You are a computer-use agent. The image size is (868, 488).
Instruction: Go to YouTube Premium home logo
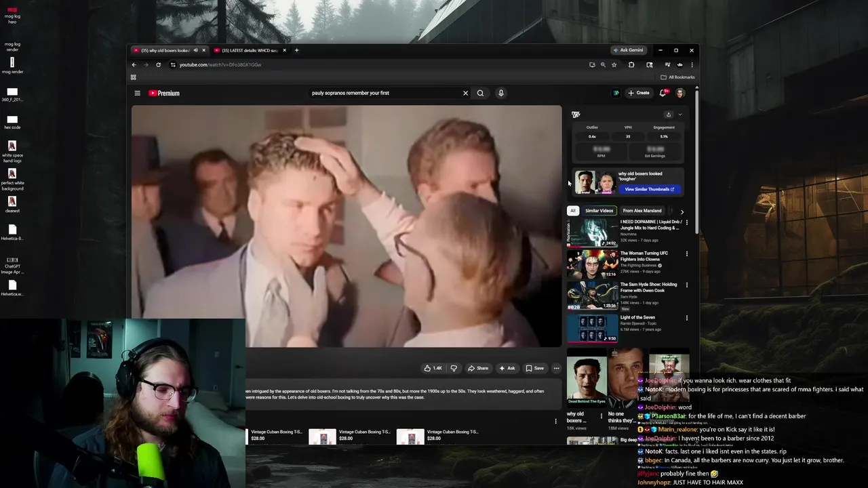(164, 94)
